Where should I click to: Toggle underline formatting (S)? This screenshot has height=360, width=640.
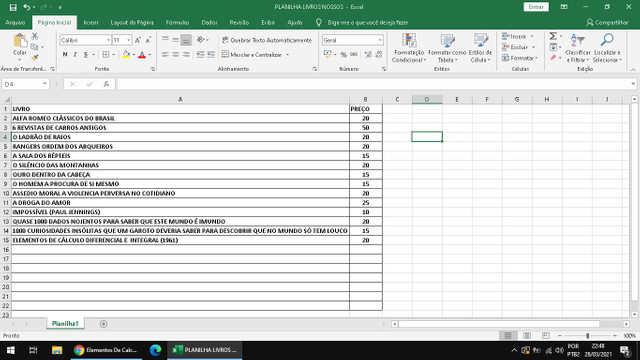click(85, 54)
